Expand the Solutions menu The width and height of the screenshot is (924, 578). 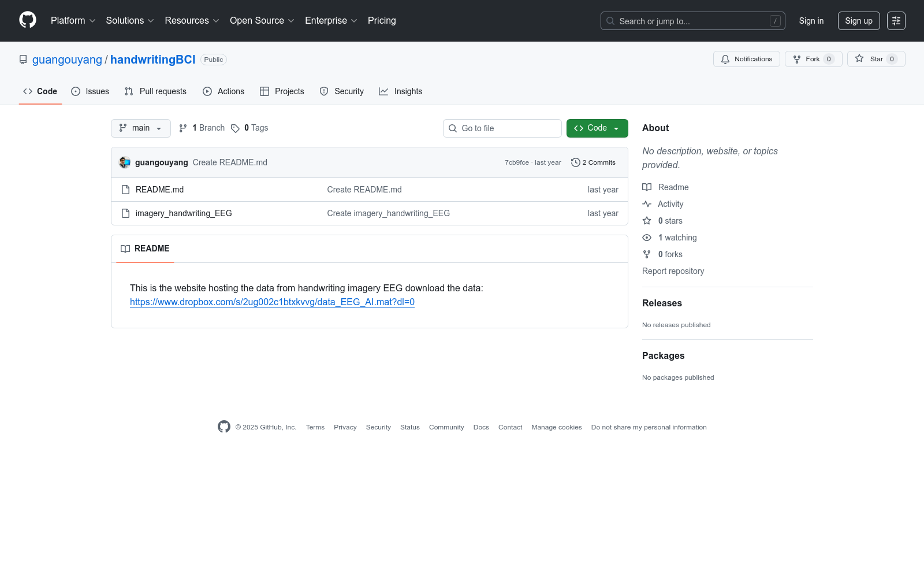(130, 21)
